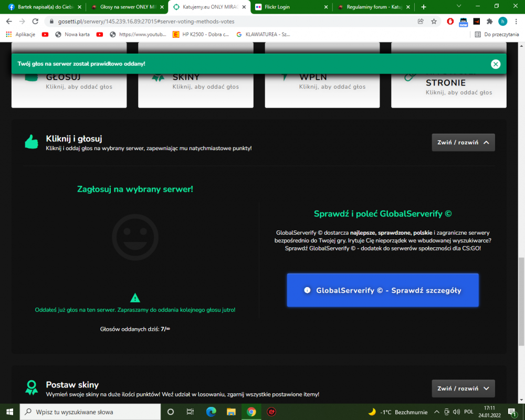Switch to Głosy na serwer tab
525x420 pixels.
[x=124, y=7]
